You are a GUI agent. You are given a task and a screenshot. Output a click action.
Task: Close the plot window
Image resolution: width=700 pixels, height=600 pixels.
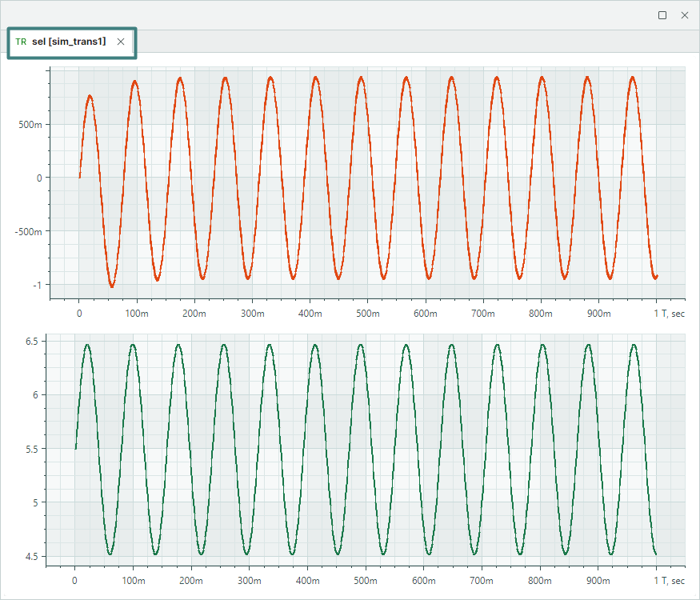(x=685, y=15)
